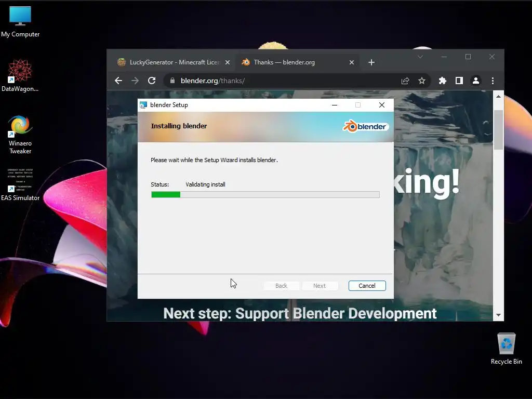Maximize the Chrome browser window
Viewport: 532px width, 399px height.
pyautogui.click(x=468, y=57)
